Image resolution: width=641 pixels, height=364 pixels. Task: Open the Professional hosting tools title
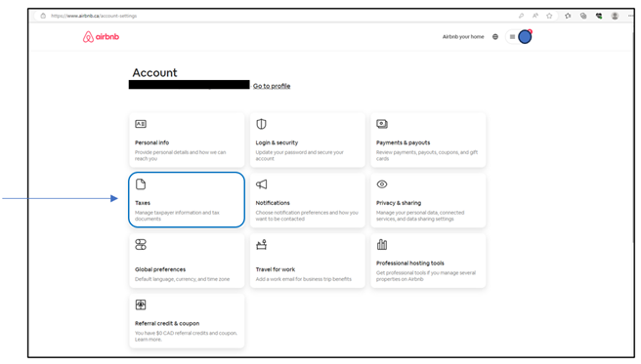[410, 263]
